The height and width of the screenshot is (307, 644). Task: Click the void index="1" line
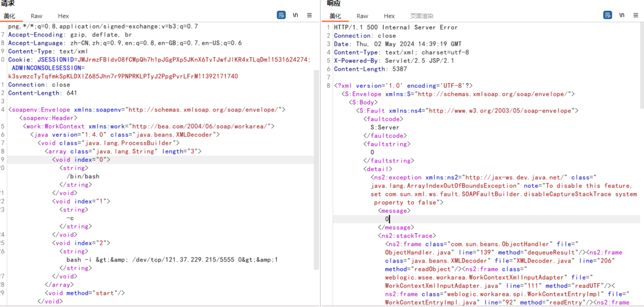pos(81,201)
